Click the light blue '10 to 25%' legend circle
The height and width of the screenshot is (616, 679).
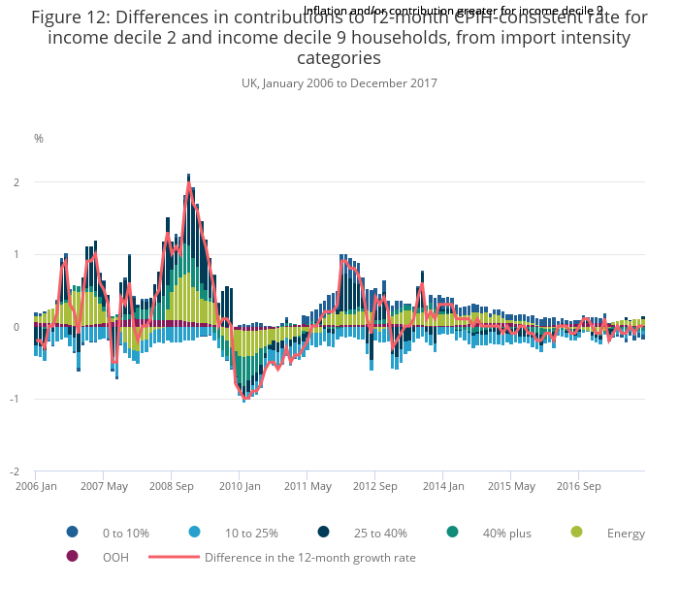click(x=194, y=532)
